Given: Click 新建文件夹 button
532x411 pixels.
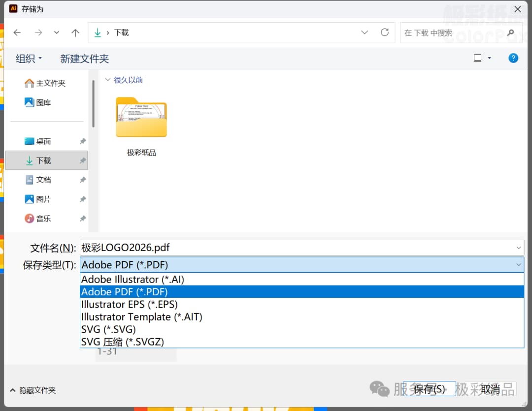Looking at the screenshot, I should [x=84, y=59].
